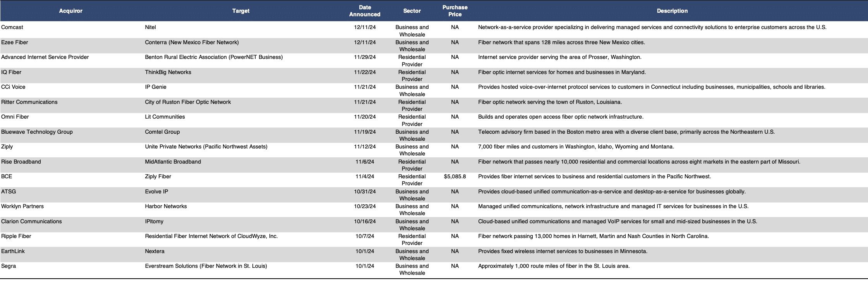The height and width of the screenshot is (281, 868).
Task: Select Bluewave Technology Group cell
Action: [x=37, y=132]
